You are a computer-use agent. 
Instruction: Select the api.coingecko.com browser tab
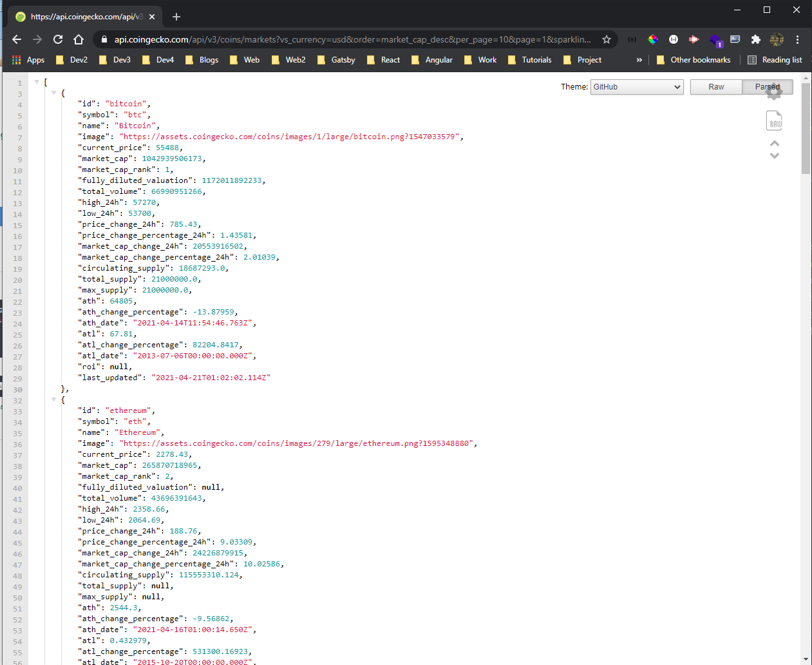86,17
